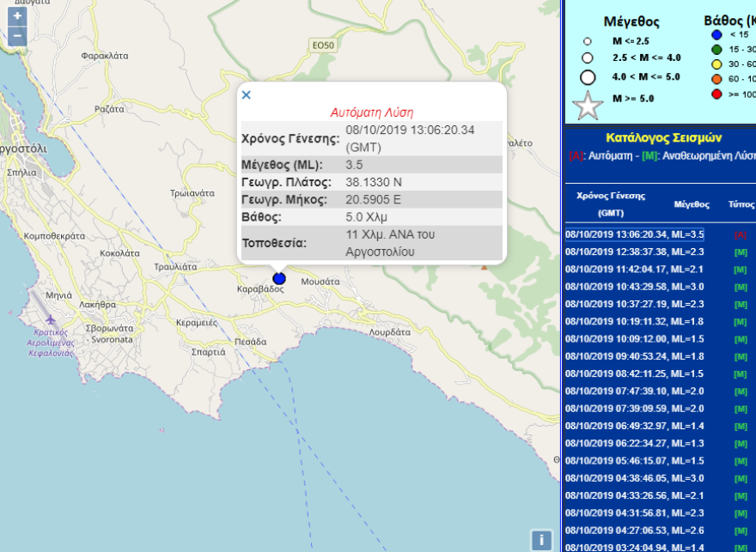
Task: Click the Μέγεθος column header in catalog
Action: (x=692, y=204)
